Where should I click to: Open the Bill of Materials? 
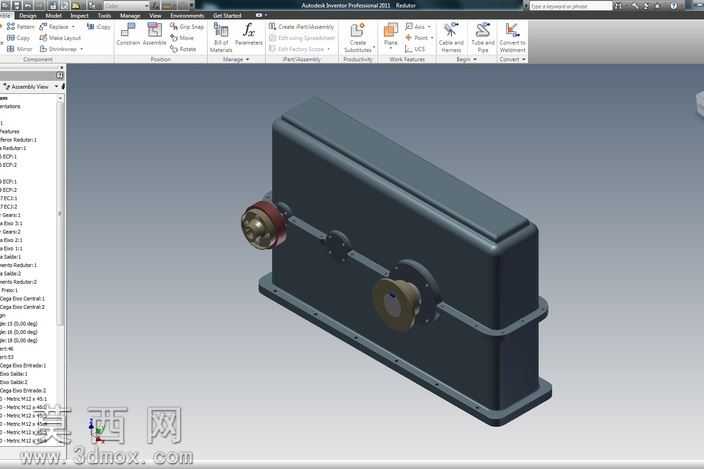(221, 38)
